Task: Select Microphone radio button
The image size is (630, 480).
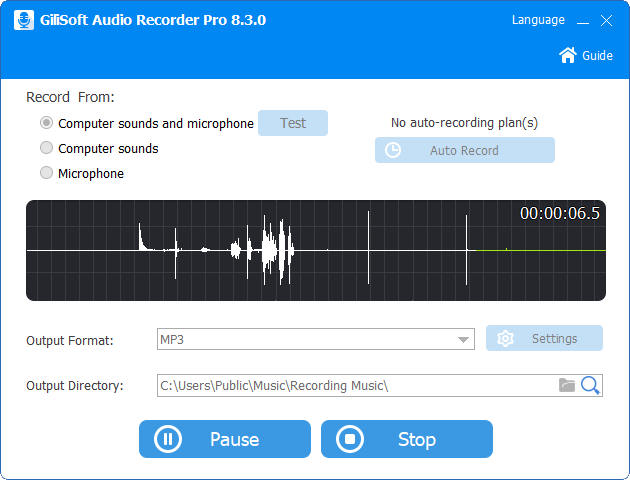Action: click(47, 173)
